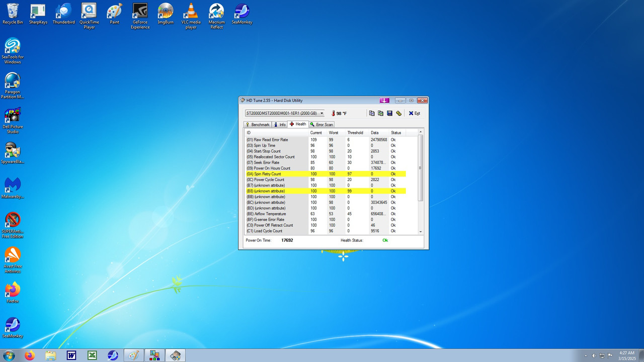Launch Macrium Reflect from the desktop
This screenshot has height=362, width=644.
tap(217, 16)
